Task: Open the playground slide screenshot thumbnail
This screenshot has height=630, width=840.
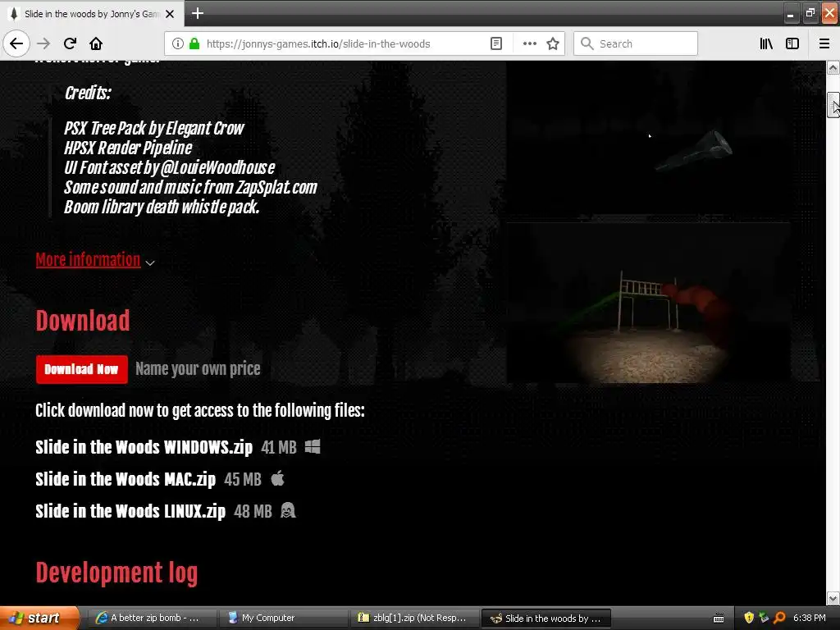Action: pyautogui.click(x=648, y=303)
